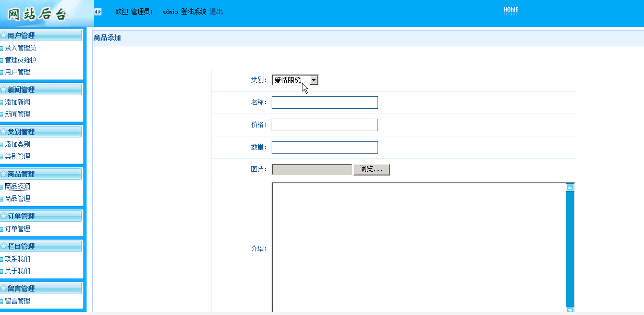Click the 类别: label

tap(259, 80)
